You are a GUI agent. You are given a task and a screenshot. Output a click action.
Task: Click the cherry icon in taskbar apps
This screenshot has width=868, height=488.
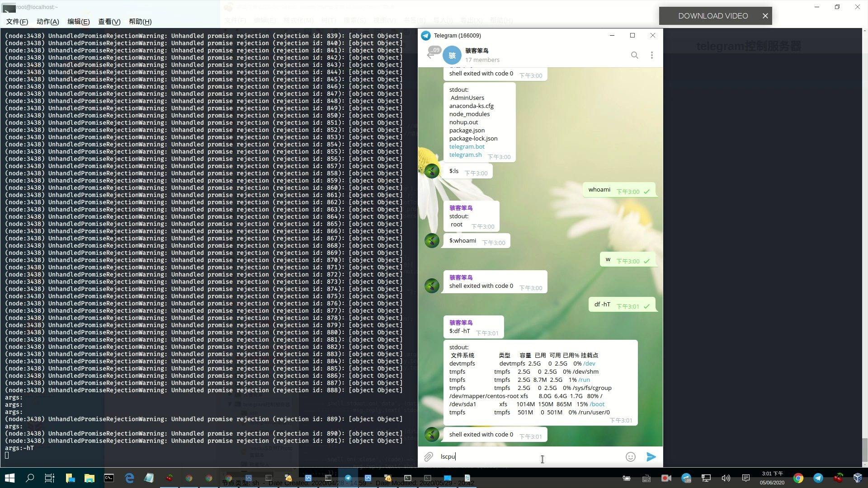pos(169,478)
